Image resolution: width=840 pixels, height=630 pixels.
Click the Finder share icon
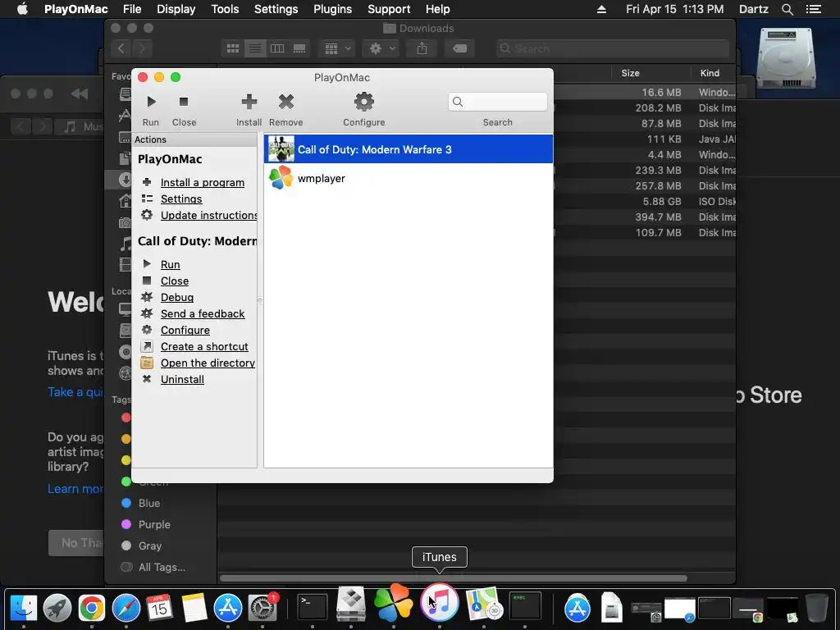(422, 48)
